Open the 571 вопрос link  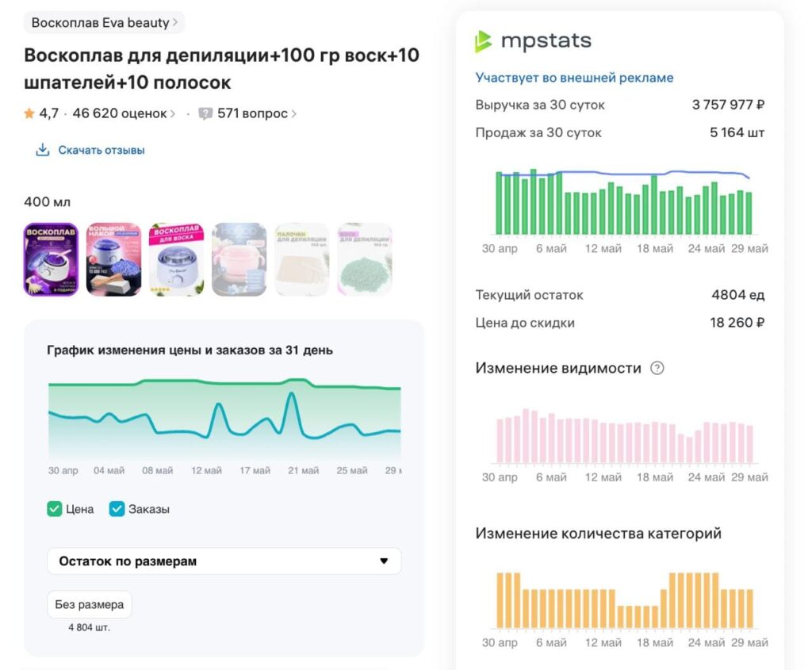click(x=252, y=113)
